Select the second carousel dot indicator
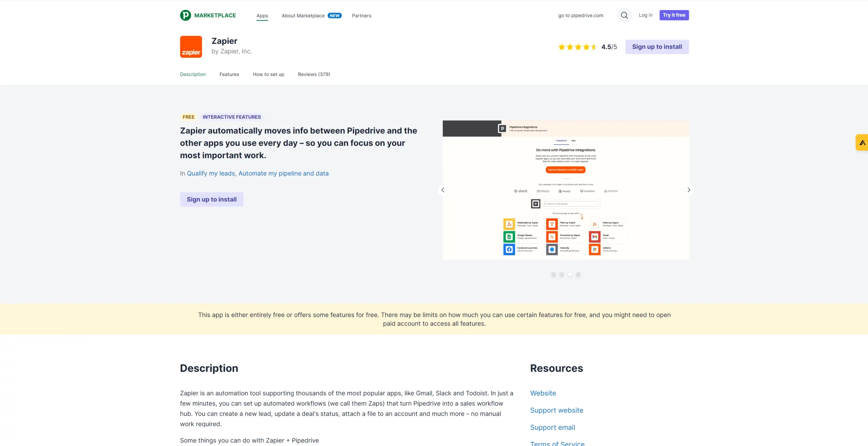Image resolution: width=868 pixels, height=446 pixels. click(562, 274)
